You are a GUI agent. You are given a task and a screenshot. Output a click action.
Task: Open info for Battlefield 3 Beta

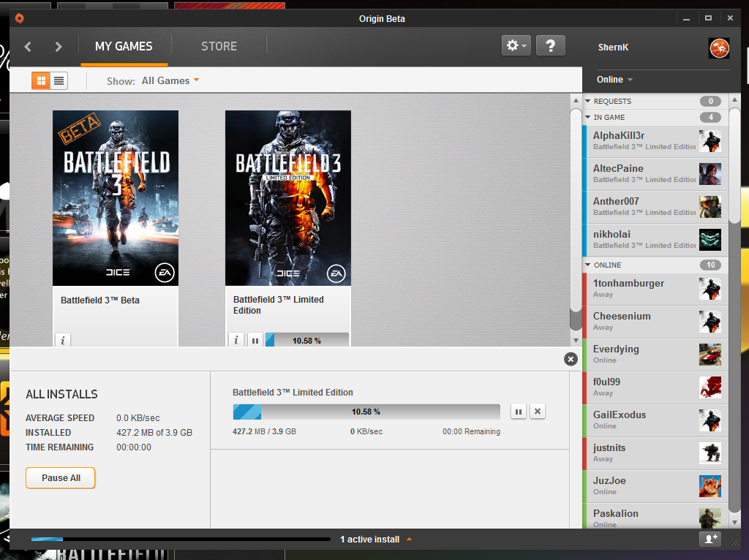click(x=63, y=340)
